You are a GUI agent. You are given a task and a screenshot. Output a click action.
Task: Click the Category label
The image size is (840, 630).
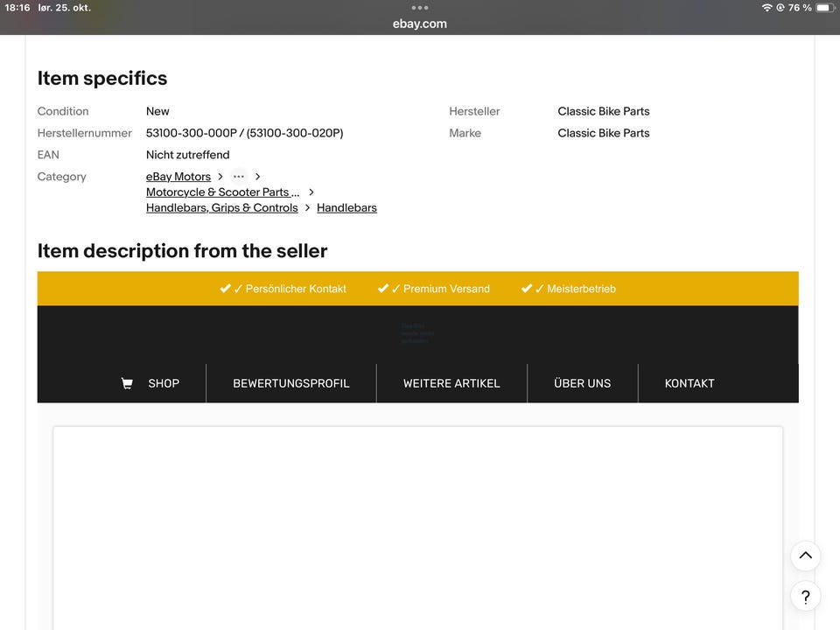[61, 177]
